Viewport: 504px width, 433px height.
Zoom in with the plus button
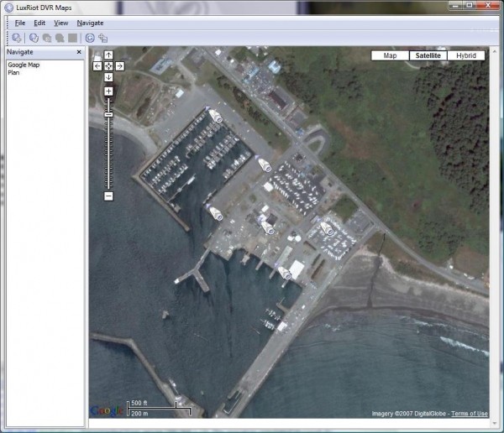108,91
